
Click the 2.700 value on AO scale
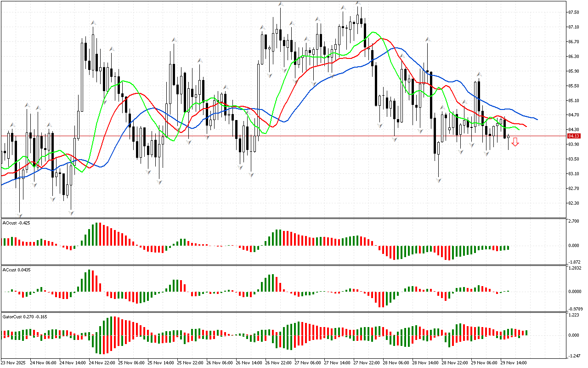click(573, 221)
